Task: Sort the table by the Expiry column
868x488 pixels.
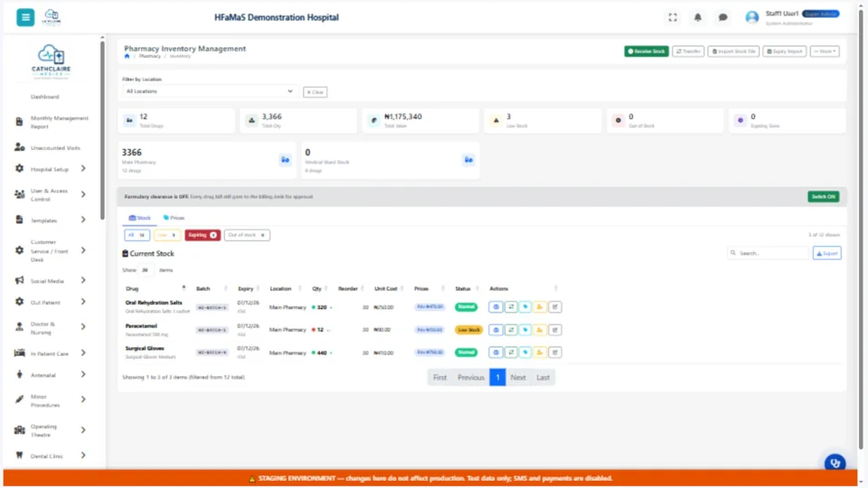Action: (x=249, y=289)
